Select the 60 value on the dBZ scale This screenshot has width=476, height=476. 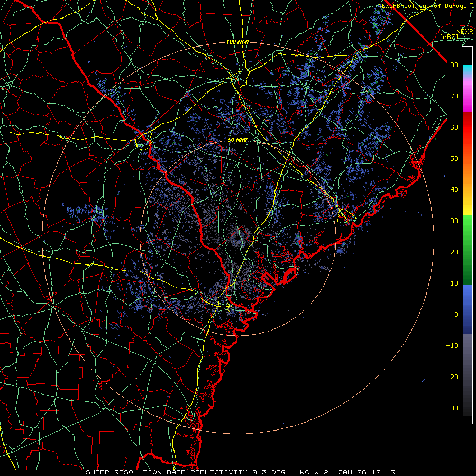pyautogui.click(x=454, y=127)
